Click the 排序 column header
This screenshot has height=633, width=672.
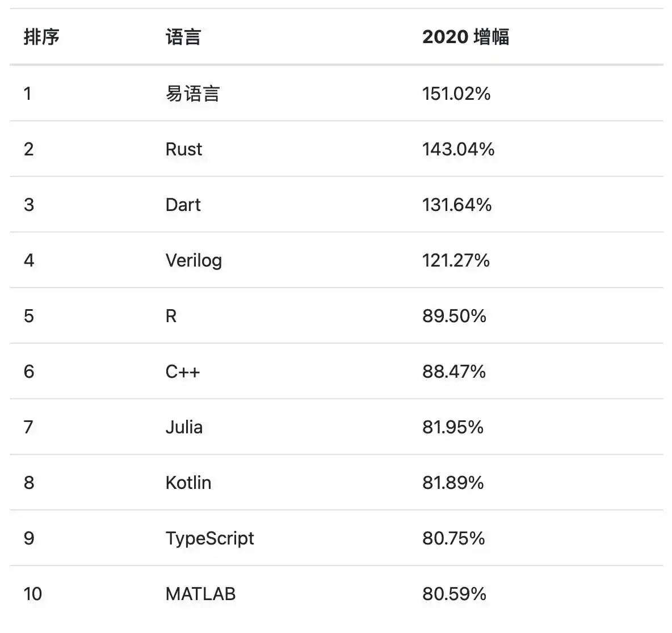tap(41, 37)
